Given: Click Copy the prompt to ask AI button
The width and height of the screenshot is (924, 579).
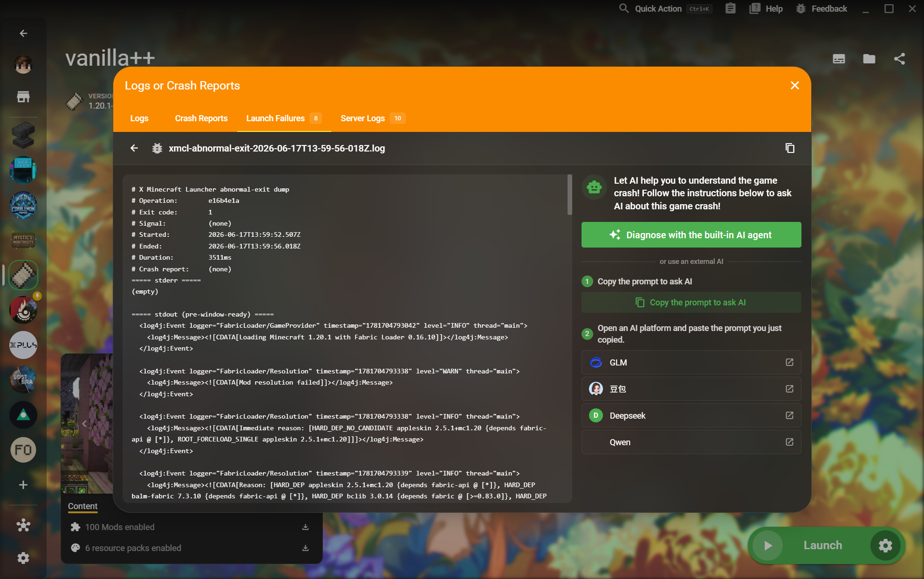Looking at the screenshot, I should (691, 303).
